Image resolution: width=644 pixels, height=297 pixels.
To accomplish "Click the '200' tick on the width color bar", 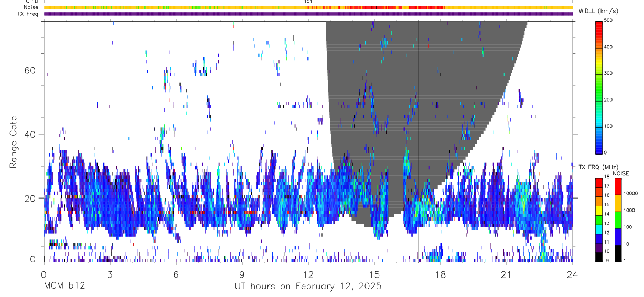I will (609, 100).
